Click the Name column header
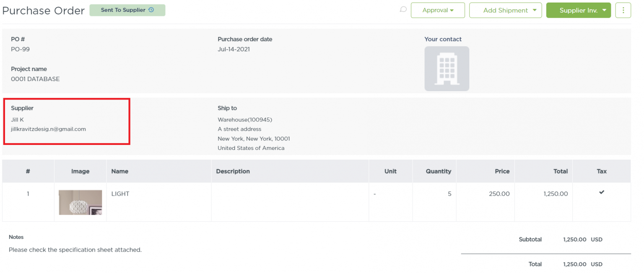Viewport: 644px width, 273px height. pyautogui.click(x=120, y=171)
